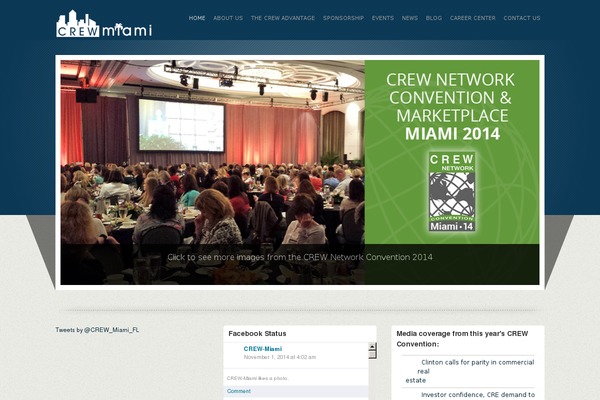Image resolution: width=600 pixels, height=400 pixels.
Task: Open the Sponsorship menu item
Action: (x=343, y=18)
